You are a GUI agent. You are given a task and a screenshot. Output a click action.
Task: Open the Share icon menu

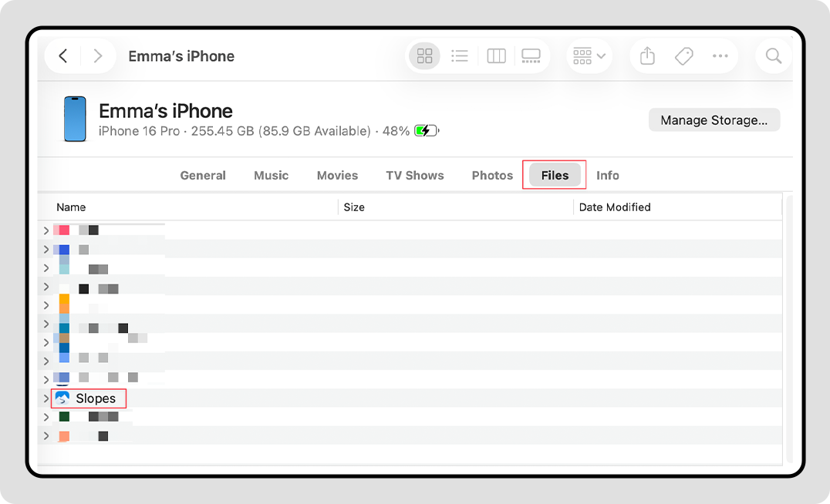coord(647,56)
